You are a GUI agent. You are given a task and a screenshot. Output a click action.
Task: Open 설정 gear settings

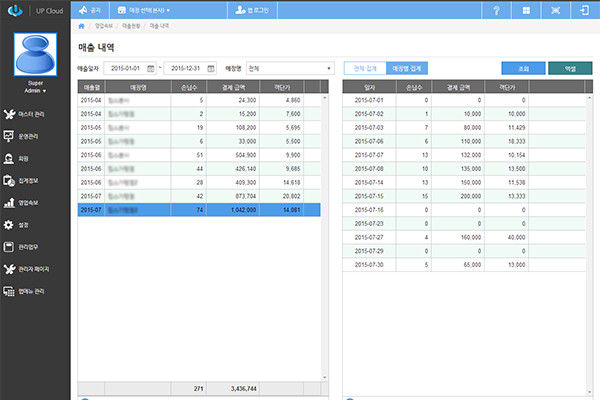24,225
